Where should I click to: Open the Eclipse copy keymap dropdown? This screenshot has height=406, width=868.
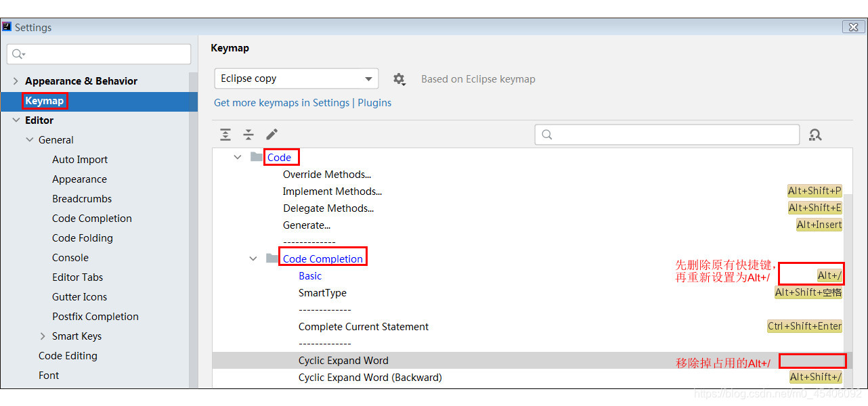[x=297, y=78]
